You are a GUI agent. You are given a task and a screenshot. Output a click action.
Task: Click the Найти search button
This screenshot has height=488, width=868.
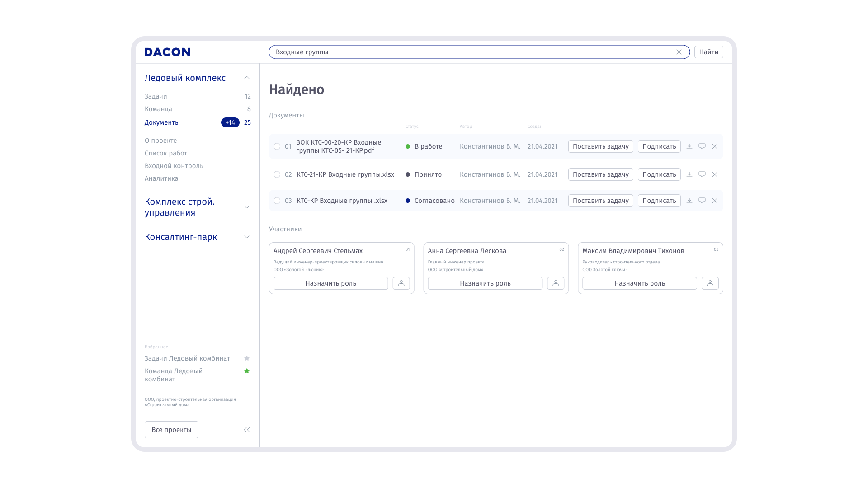(x=708, y=52)
